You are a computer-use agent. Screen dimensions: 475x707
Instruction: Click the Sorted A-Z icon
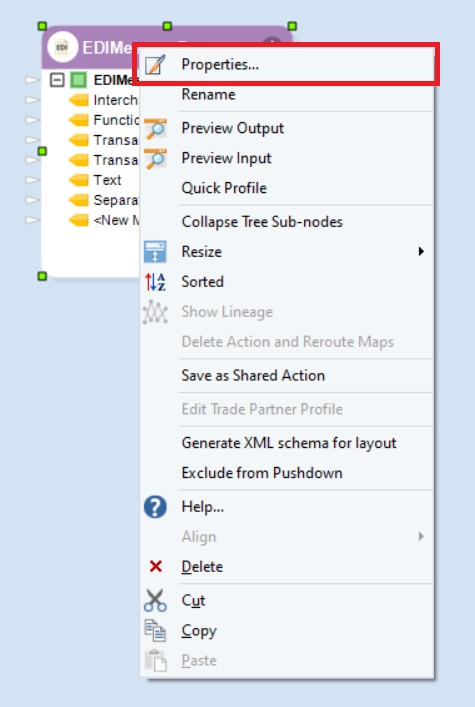pos(155,282)
